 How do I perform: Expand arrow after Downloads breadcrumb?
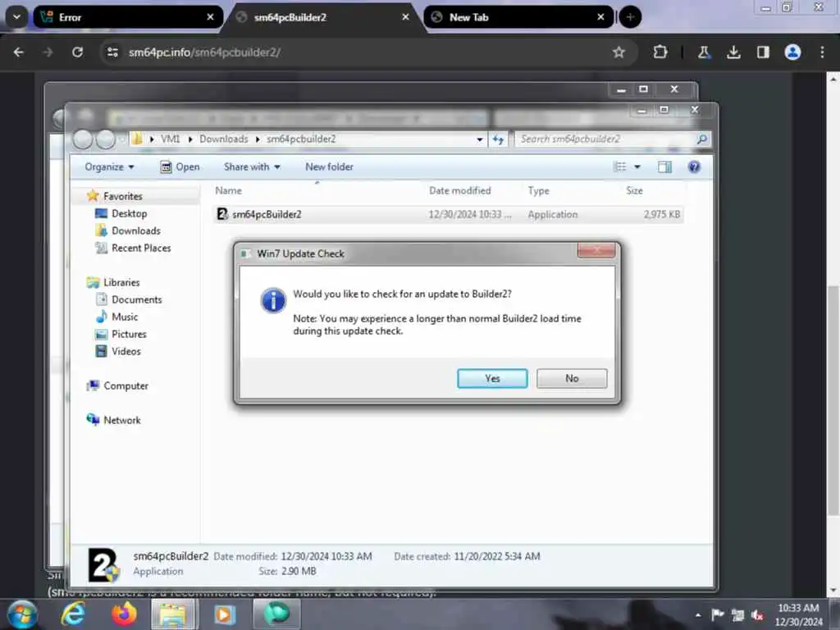coord(258,139)
